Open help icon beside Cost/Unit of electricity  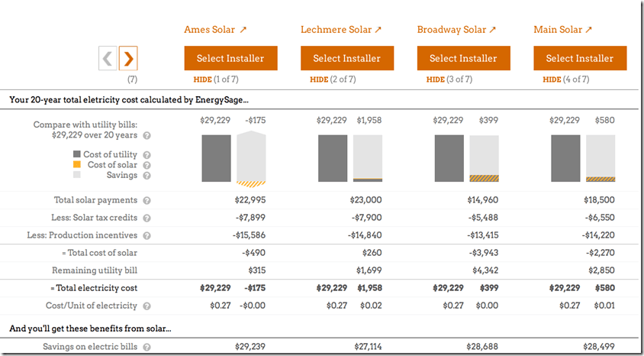point(147,306)
